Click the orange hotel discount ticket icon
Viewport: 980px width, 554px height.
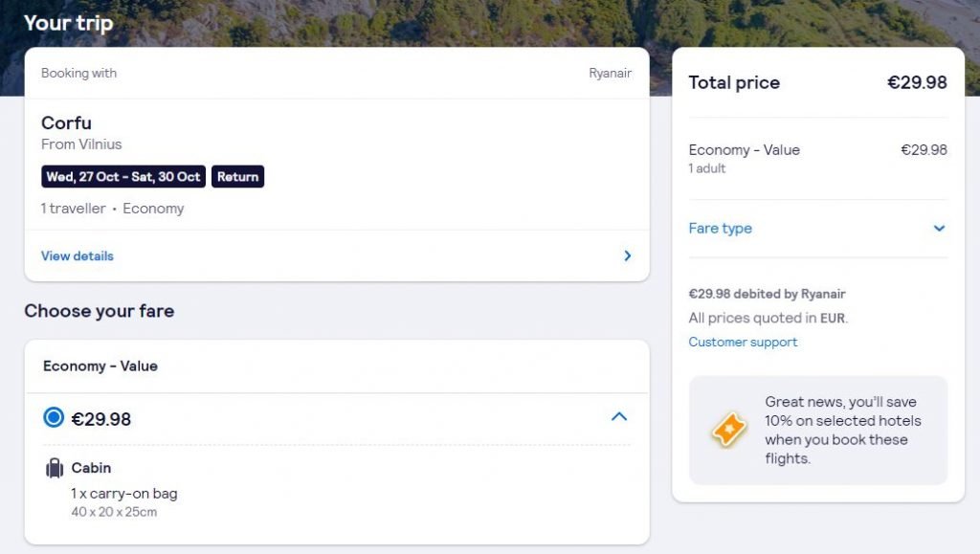pyautogui.click(x=728, y=430)
